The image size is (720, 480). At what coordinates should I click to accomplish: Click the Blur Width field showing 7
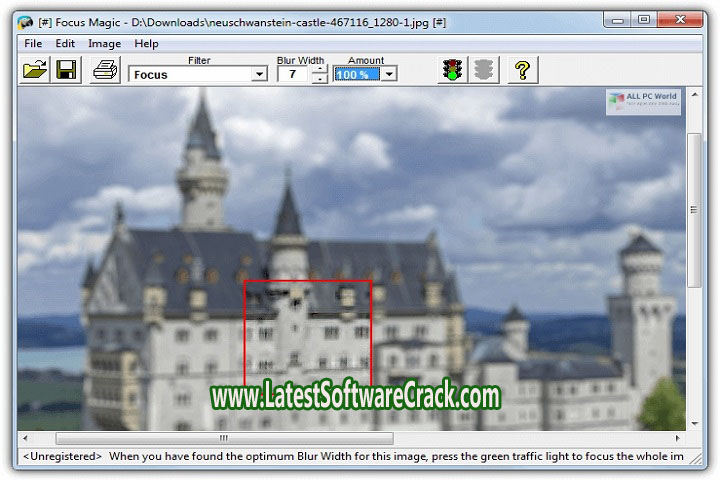point(293,74)
